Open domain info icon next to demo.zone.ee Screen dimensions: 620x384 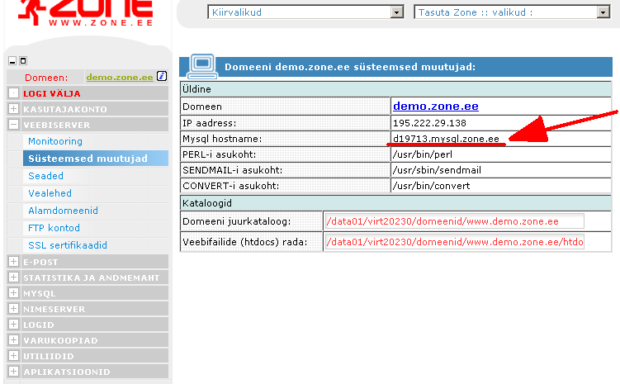162,76
